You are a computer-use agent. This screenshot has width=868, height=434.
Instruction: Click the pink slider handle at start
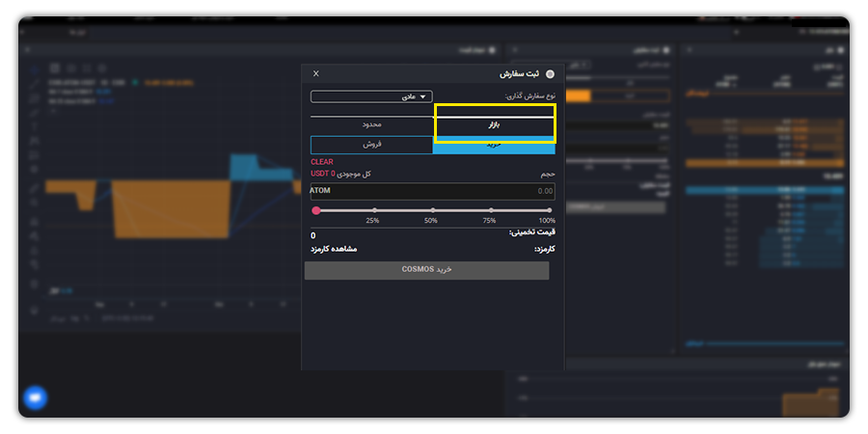click(x=316, y=210)
